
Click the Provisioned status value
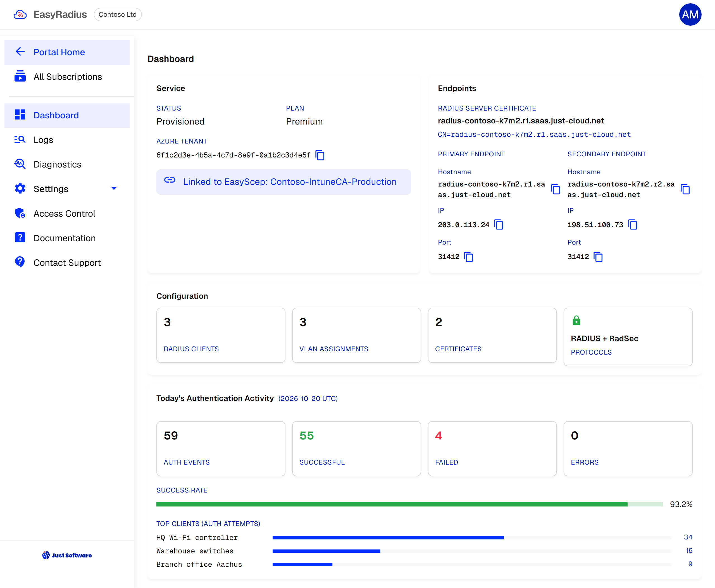(180, 122)
